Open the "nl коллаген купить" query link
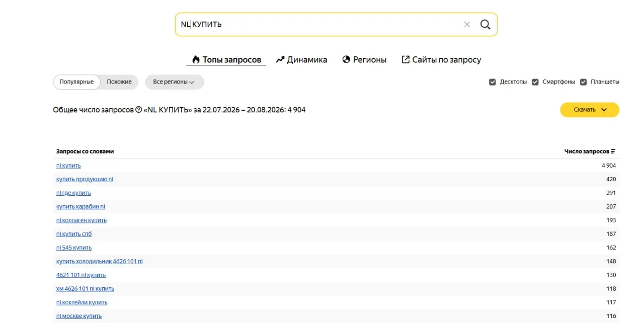 click(82, 220)
